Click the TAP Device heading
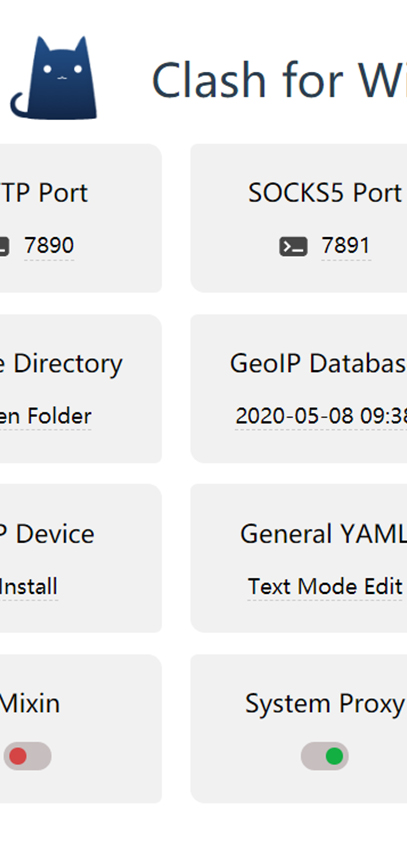 pyautogui.click(x=47, y=534)
